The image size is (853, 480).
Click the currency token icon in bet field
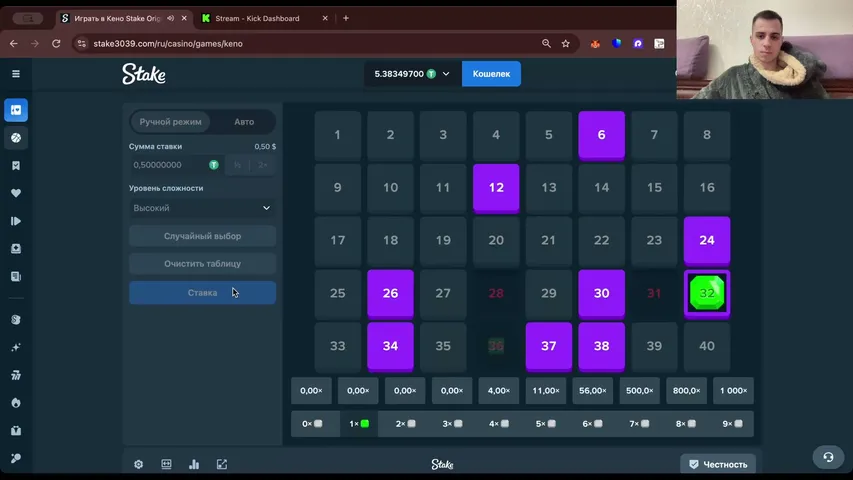coord(214,165)
